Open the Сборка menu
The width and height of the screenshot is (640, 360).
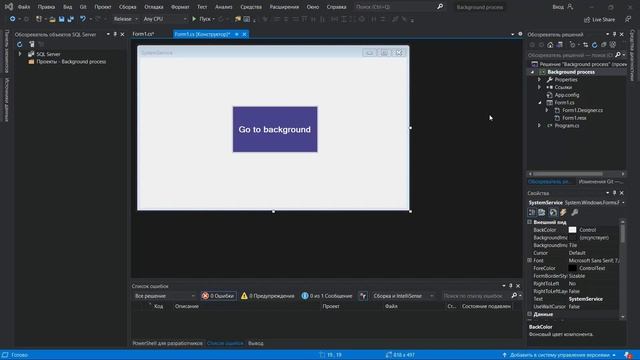(127, 7)
